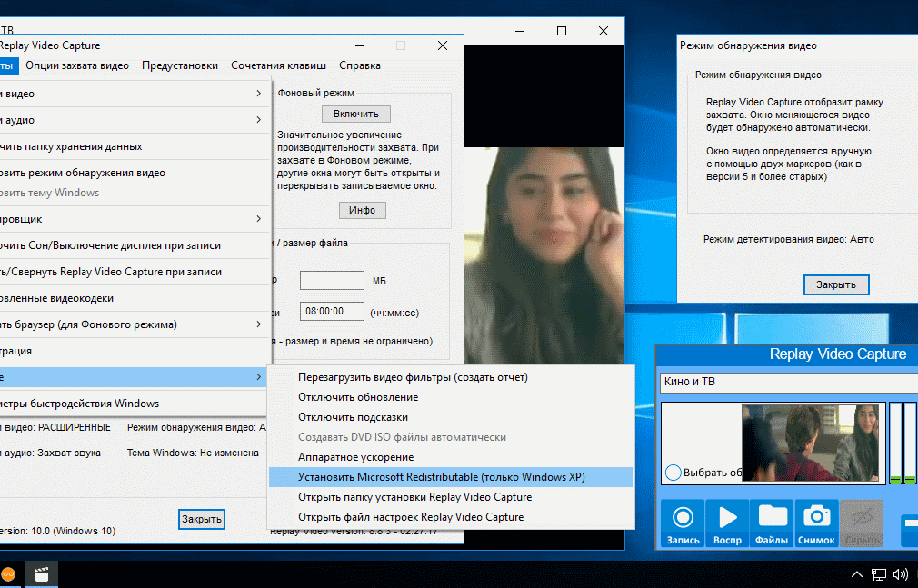Choose 'овить режим обнаружения видео' menu entry
The image size is (918, 588).
point(135,173)
